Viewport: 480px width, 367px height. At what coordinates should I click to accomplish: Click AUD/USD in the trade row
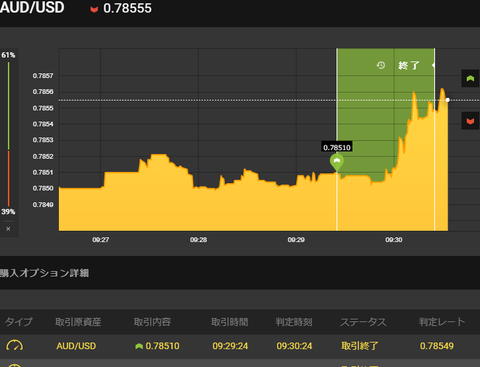[x=76, y=346]
